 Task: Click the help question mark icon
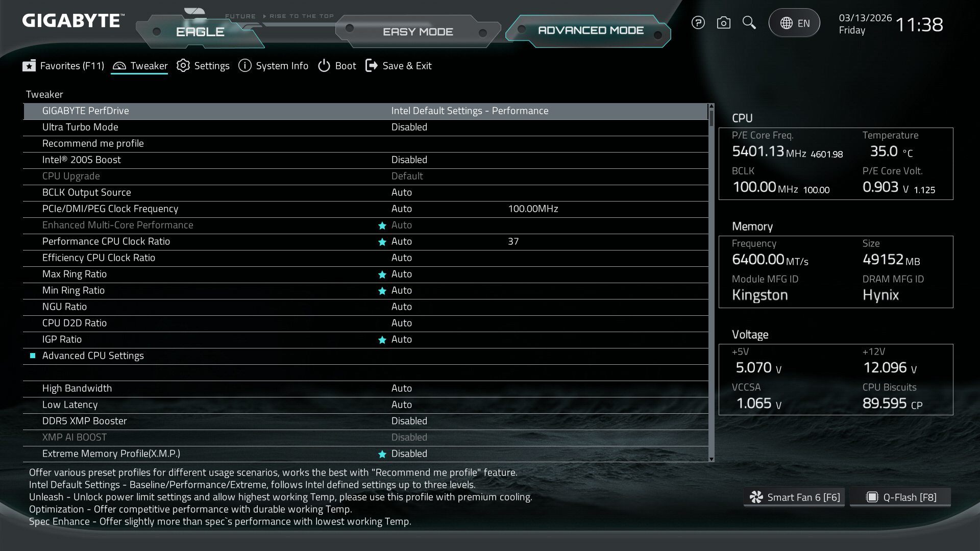(x=698, y=23)
